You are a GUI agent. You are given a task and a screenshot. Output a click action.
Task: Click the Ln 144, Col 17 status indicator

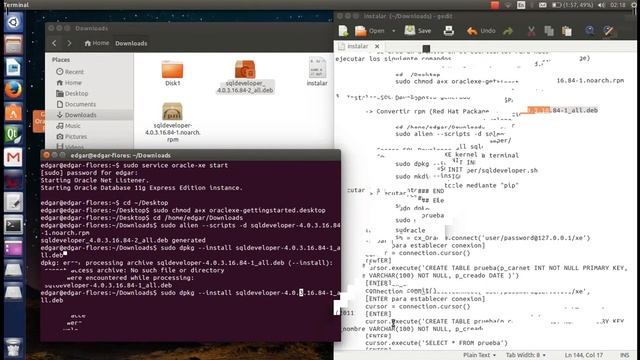coord(584,355)
